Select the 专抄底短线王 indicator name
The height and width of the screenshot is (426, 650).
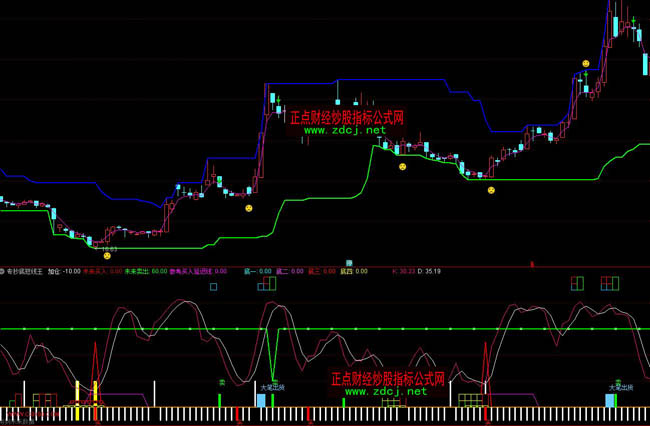coord(26,271)
